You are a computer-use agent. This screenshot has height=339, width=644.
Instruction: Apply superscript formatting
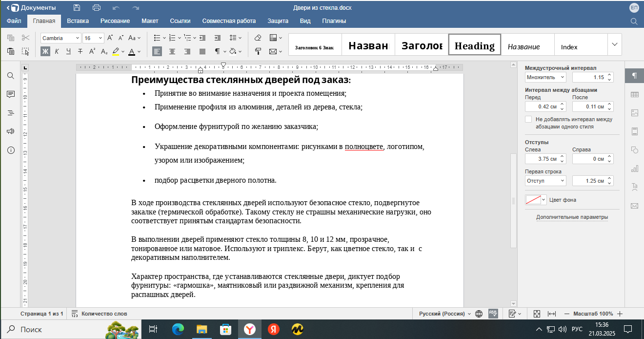click(92, 51)
